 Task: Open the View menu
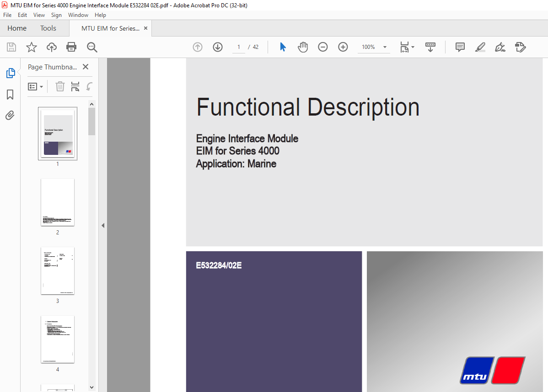39,15
